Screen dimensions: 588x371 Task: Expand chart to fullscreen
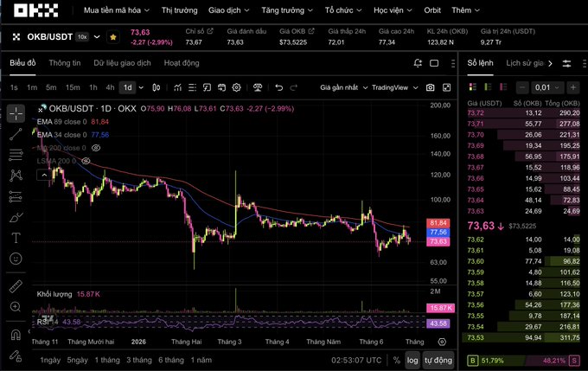[446, 87]
